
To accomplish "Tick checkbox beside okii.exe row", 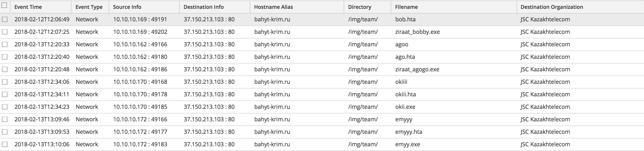I will 5,107.
